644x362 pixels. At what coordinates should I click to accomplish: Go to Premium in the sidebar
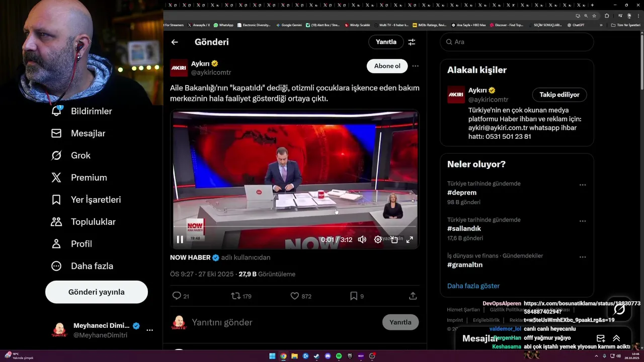click(79, 177)
